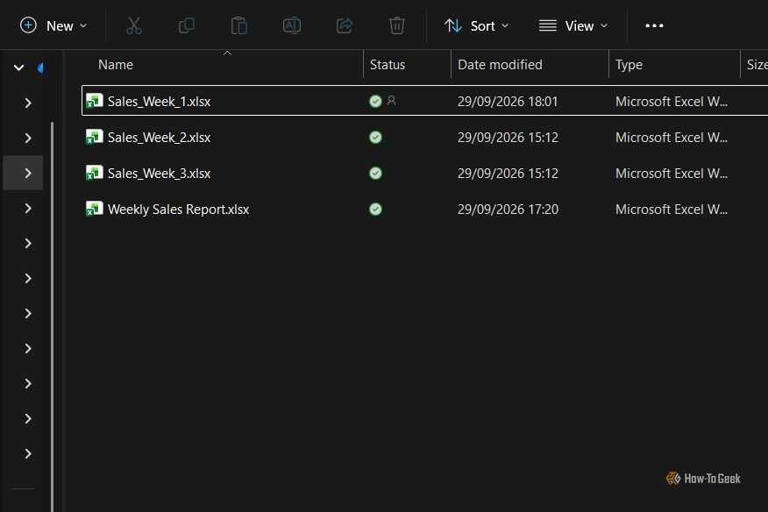
Task: Click the modified date of Sales_Week_2.xlsx
Action: pos(507,137)
